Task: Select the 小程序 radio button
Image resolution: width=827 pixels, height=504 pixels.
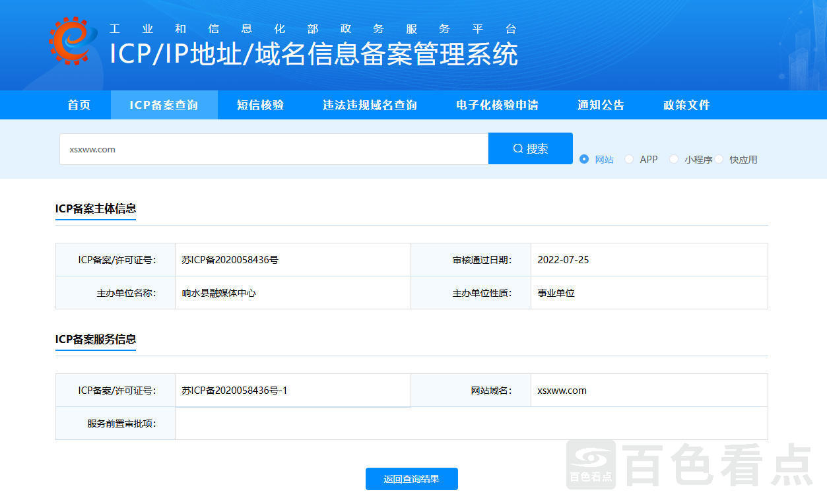Action: click(x=673, y=159)
